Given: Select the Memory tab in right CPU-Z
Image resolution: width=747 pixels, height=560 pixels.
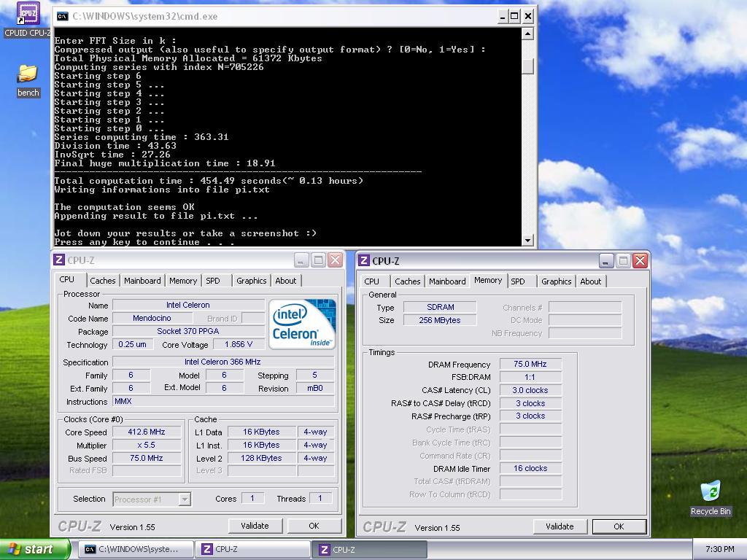Looking at the screenshot, I should (488, 280).
